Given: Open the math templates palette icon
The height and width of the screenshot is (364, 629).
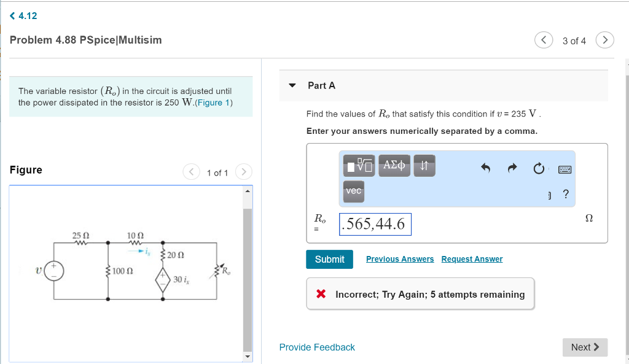Looking at the screenshot, I should click(359, 165).
